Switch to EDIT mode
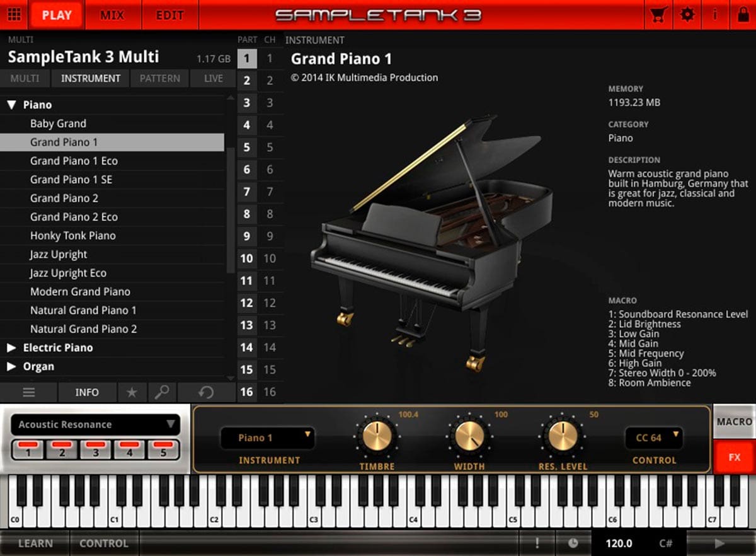This screenshot has height=556, width=756. pyautogui.click(x=169, y=14)
